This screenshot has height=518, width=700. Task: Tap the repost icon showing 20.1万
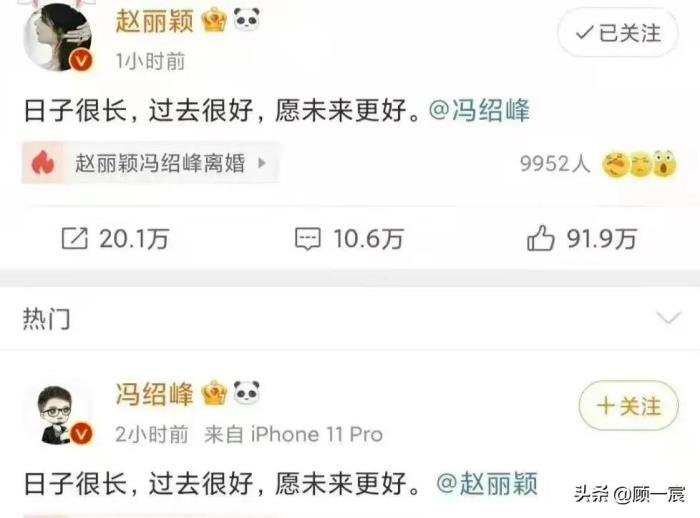[x=74, y=238]
